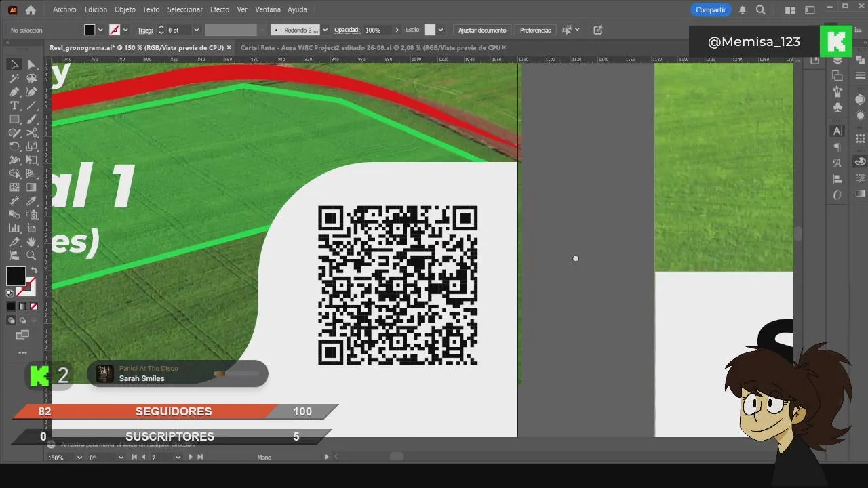Select the Rectangle tool
The width and height of the screenshot is (868, 488).
click(14, 119)
